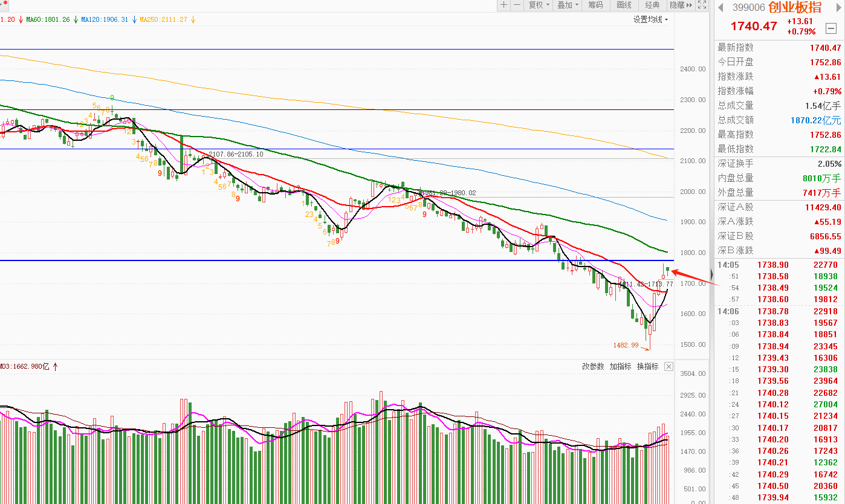Screen dimensions: 845x504
Task: Click the MA250 orange moving average label
Action: pos(163,19)
